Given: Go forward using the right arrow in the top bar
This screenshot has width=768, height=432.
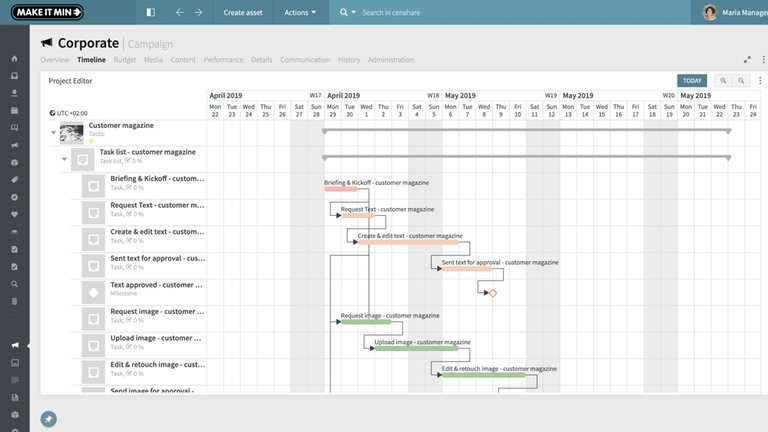Looking at the screenshot, I should [x=199, y=13].
